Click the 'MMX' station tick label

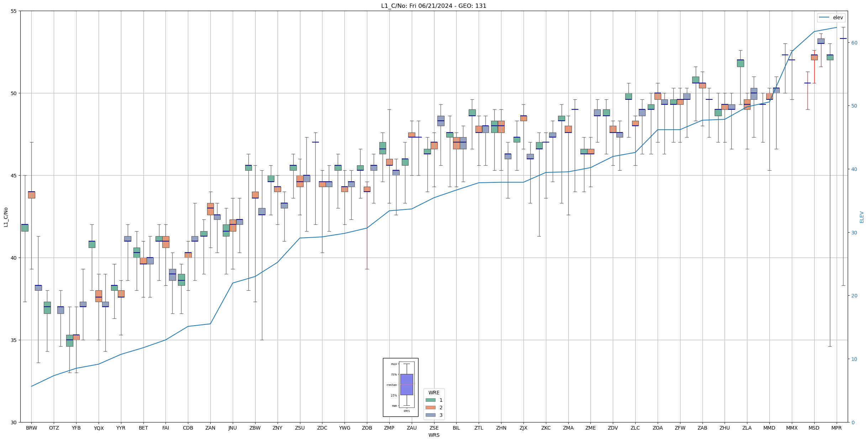792,428
